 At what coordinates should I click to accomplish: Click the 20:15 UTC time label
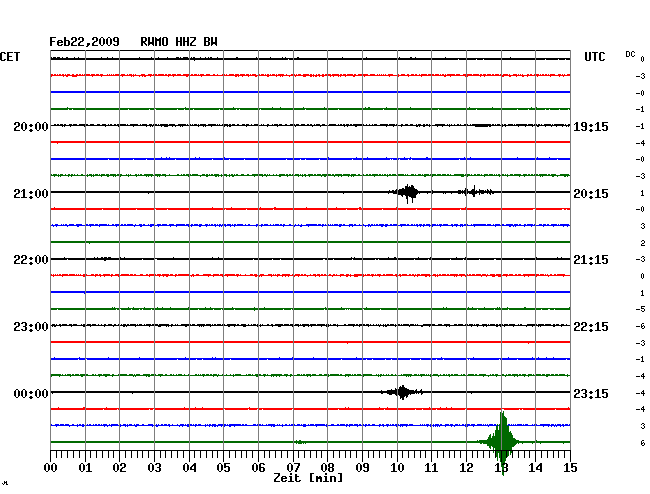coord(591,194)
